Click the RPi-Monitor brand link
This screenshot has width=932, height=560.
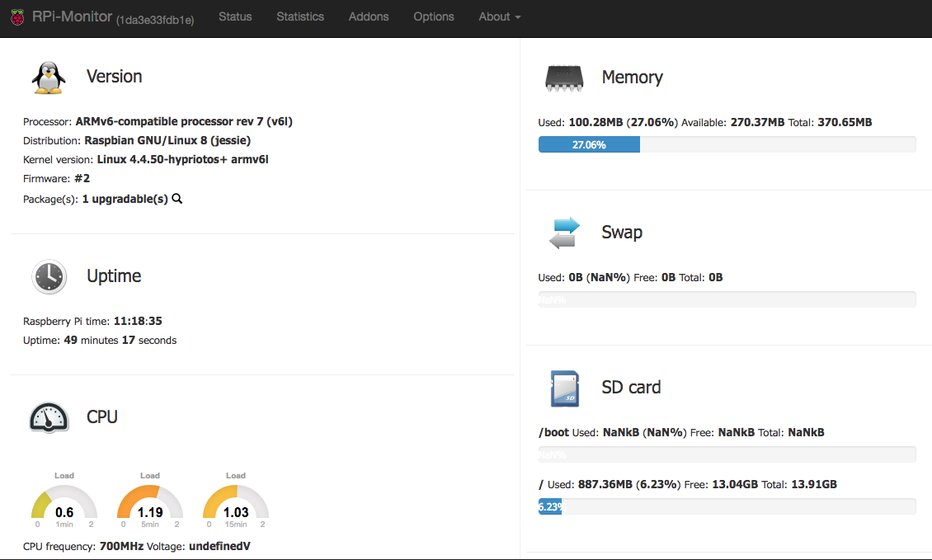tap(72, 16)
